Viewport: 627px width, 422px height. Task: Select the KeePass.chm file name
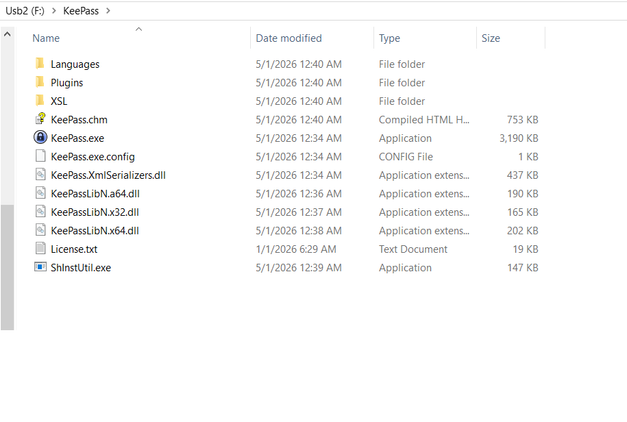coord(79,119)
